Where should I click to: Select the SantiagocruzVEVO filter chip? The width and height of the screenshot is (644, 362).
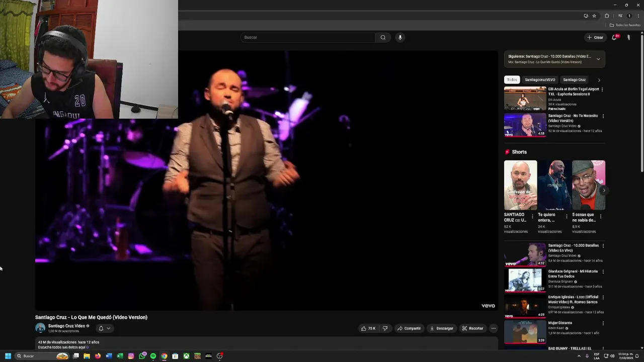[x=540, y=79]
